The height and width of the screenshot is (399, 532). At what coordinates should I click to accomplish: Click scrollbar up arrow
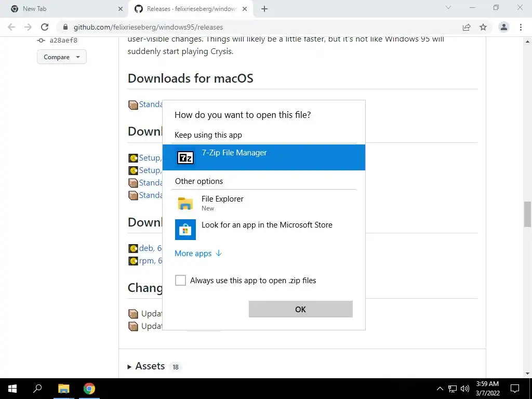pyautogui.click(x=527, y=42)
